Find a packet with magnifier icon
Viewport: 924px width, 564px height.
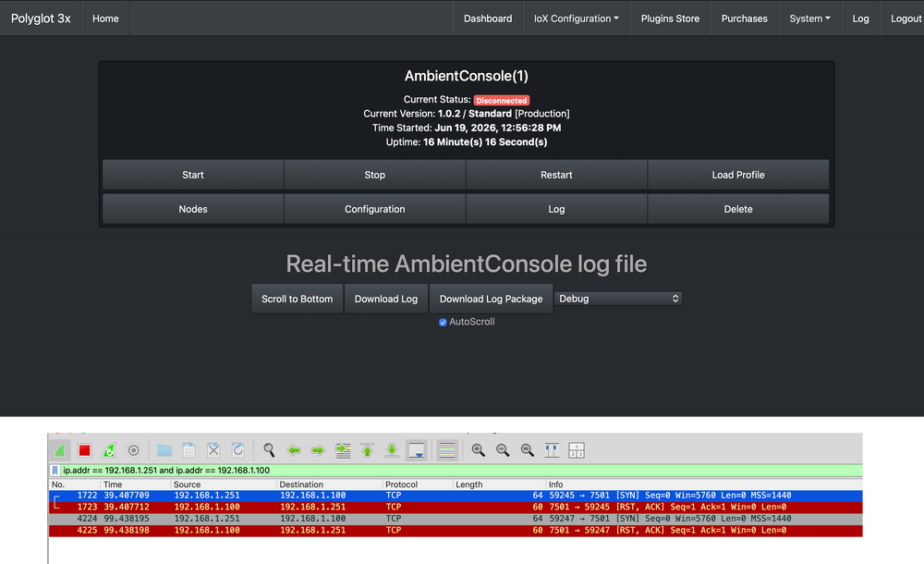tap(269, 450)
